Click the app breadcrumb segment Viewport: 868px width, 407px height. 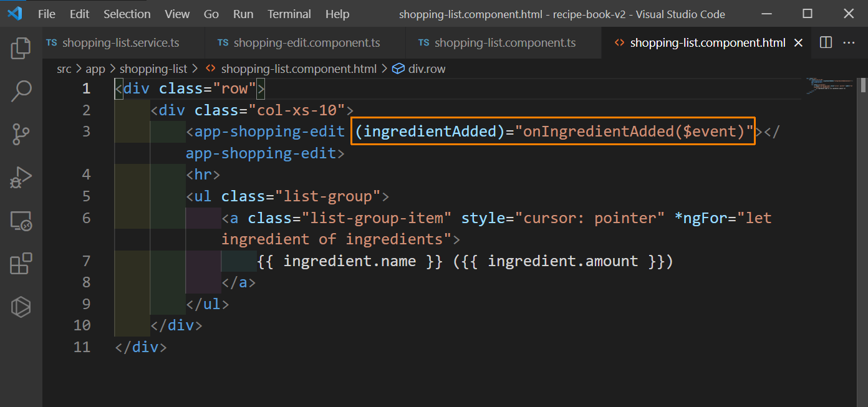pyautogui.click(x=95, y=69)
